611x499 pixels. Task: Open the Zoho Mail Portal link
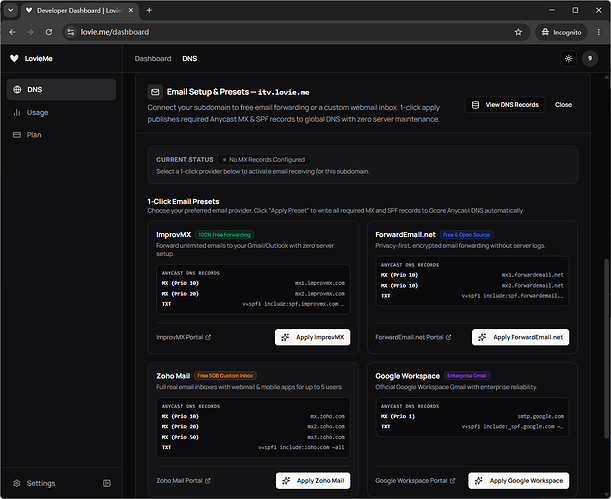point(184,481)
